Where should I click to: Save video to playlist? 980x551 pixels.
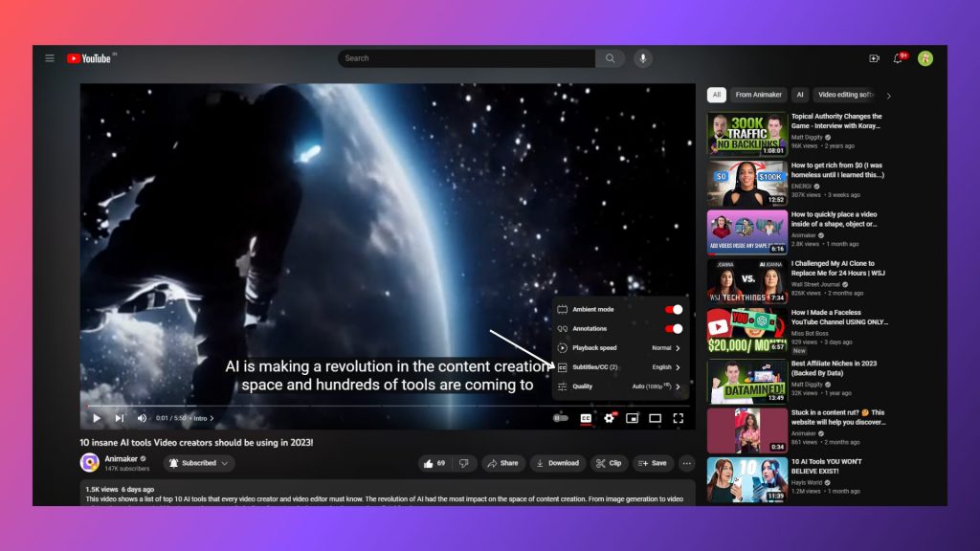[653, 463]
